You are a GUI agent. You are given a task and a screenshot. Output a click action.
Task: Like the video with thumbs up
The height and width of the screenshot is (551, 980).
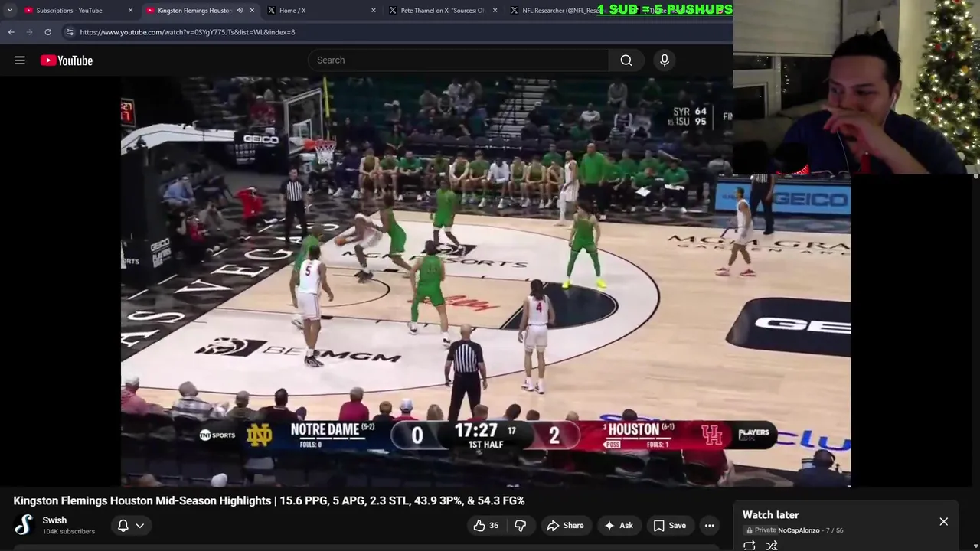(x=485, y=526)
